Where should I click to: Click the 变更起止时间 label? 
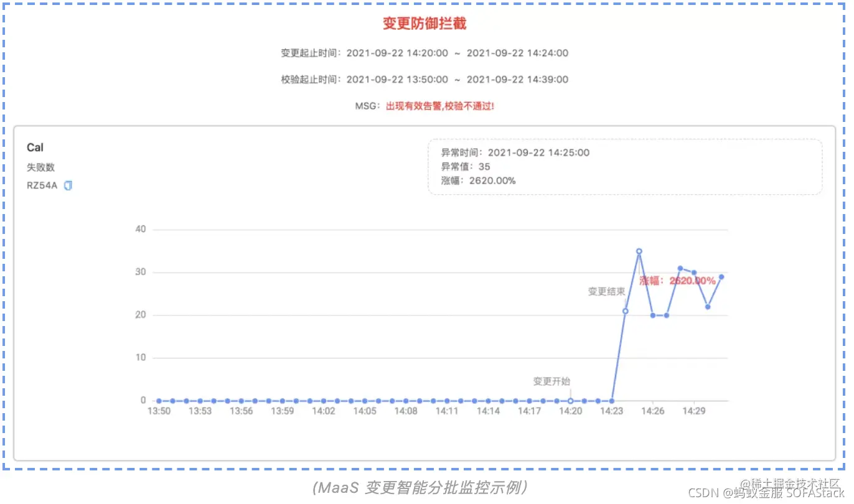[311, 54]
